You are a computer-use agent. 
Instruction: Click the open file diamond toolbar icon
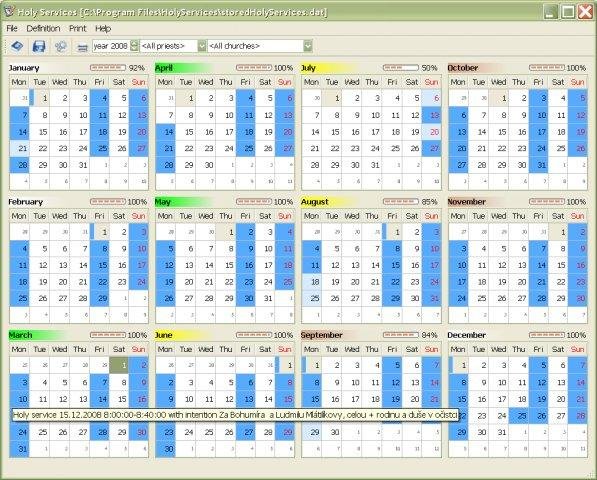click(17, 46)
